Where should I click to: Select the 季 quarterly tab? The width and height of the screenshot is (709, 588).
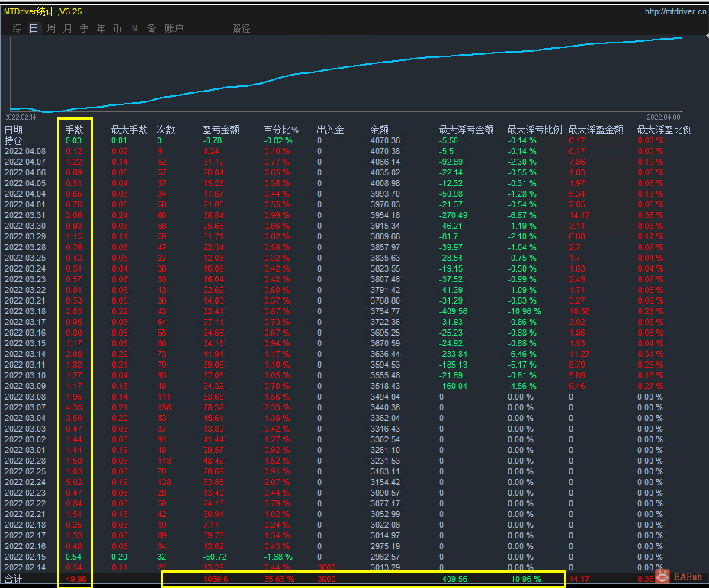84,28
